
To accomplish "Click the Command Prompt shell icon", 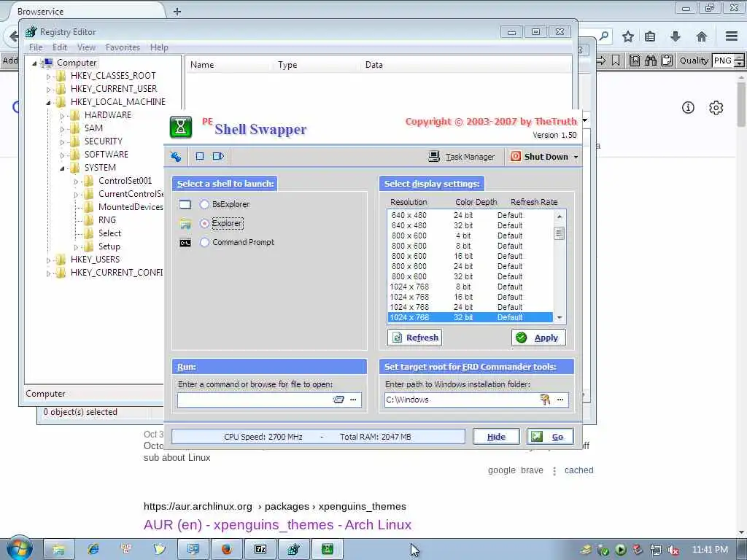I will (185, 243).
